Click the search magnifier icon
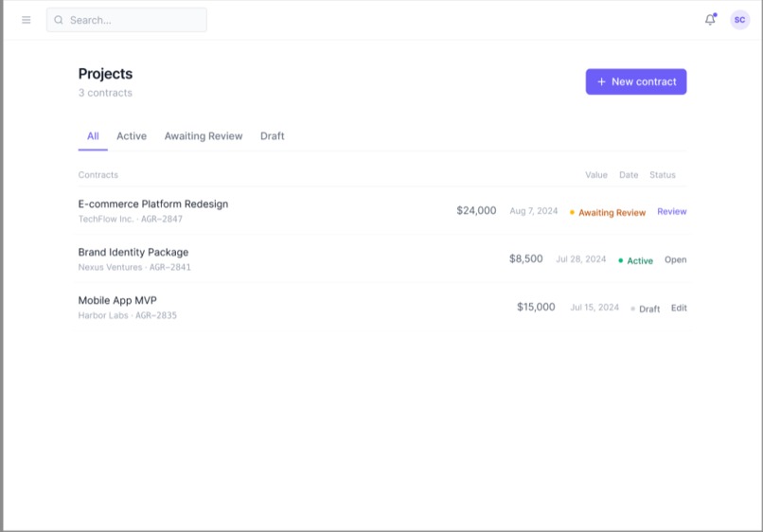763x532 pixels. (x=59, y=20)
